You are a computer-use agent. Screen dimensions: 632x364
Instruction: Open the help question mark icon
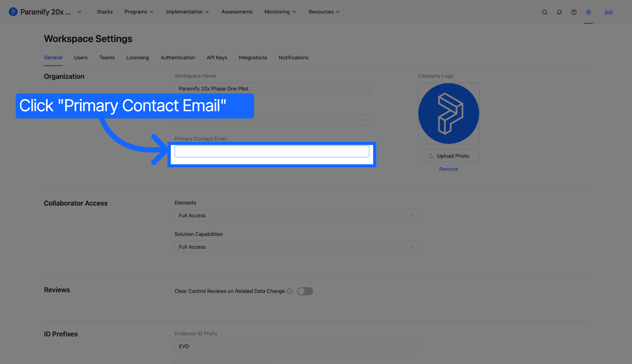tap(574, 12)
